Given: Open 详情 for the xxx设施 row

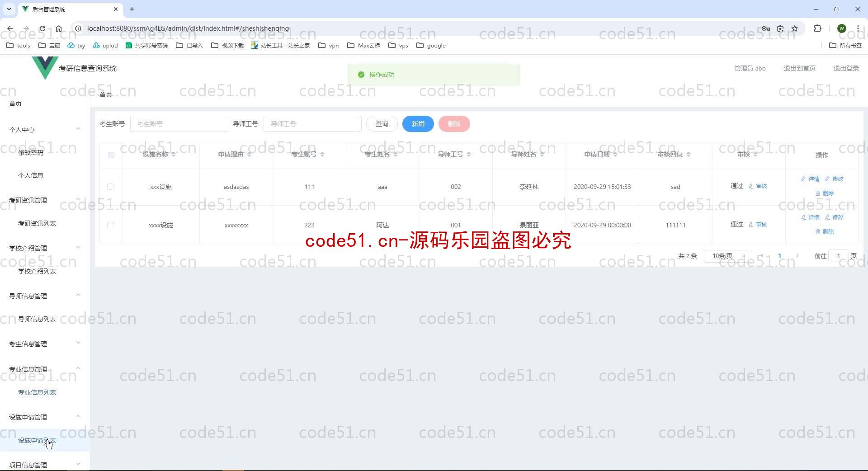Looking at the screenshot, I should pos(810,179).
